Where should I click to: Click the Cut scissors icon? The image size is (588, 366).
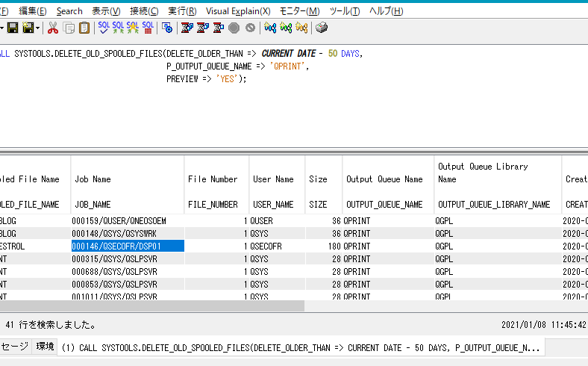pyautogui.click(x=53, y=28)
